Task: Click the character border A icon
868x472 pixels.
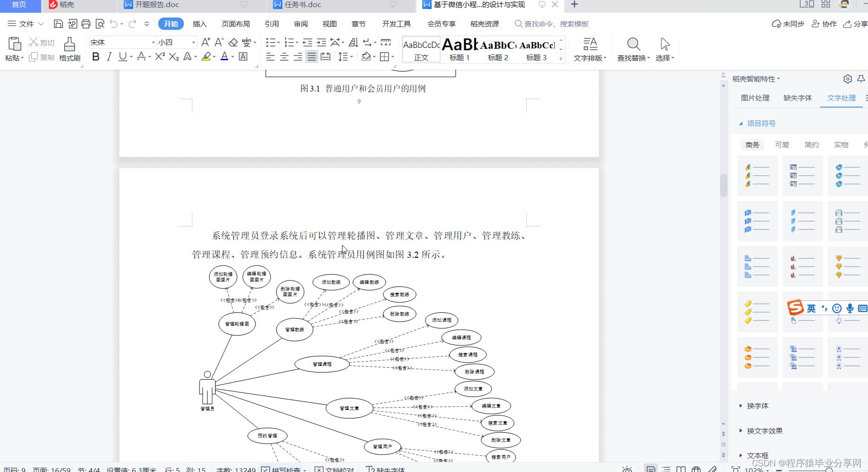Action: 243,56
